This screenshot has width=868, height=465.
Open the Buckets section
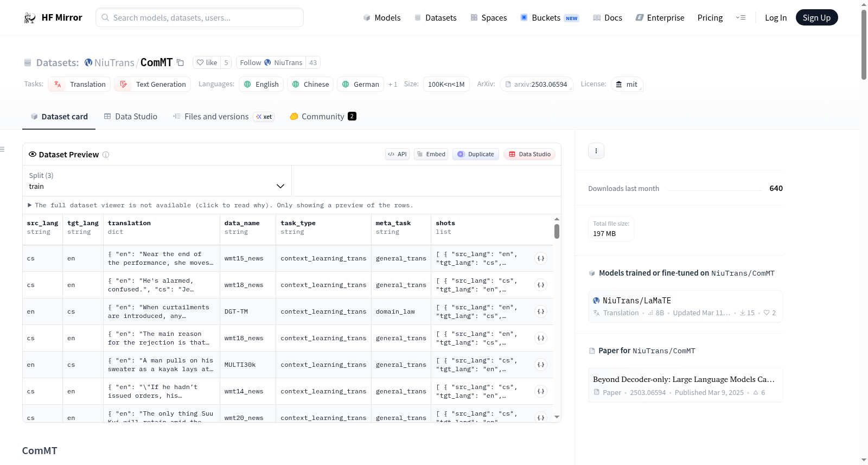550,17
